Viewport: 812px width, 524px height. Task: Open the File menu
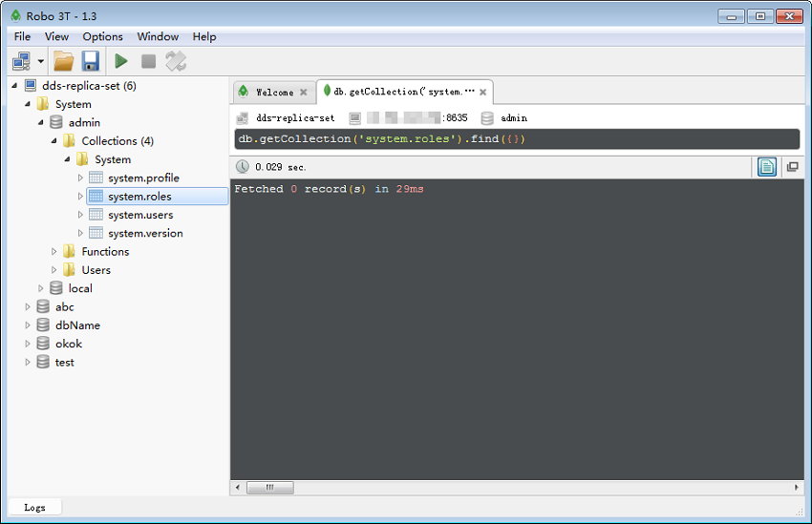(22, 36)
